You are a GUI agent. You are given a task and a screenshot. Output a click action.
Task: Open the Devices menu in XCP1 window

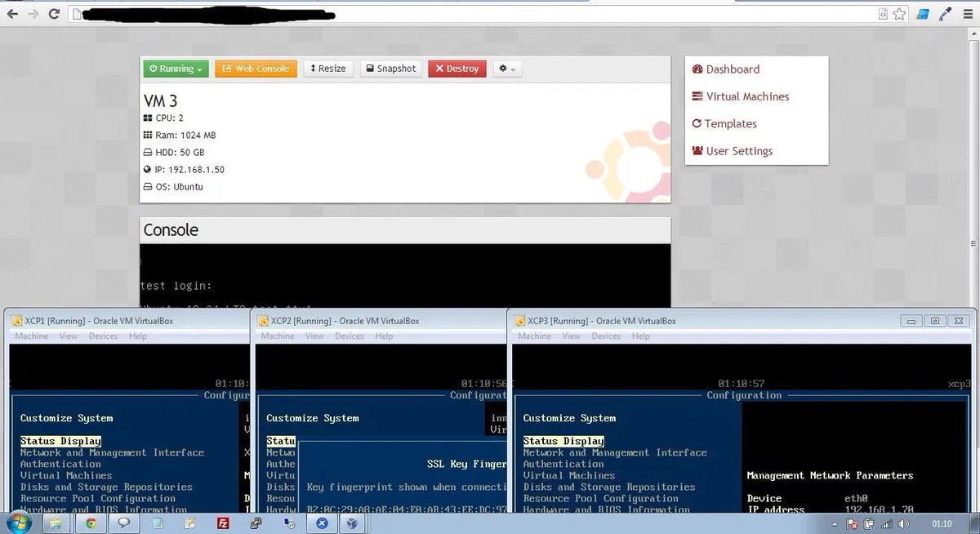pyautogui.click(x=104, y=336)
